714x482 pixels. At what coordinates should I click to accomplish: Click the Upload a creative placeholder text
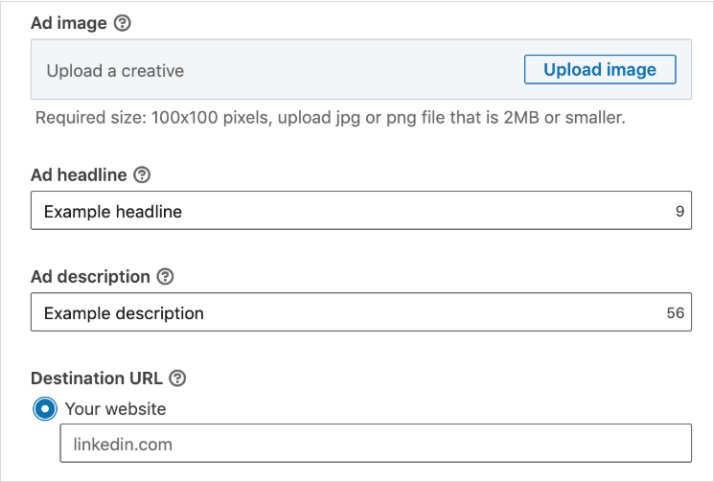click(x=115, y=71)
